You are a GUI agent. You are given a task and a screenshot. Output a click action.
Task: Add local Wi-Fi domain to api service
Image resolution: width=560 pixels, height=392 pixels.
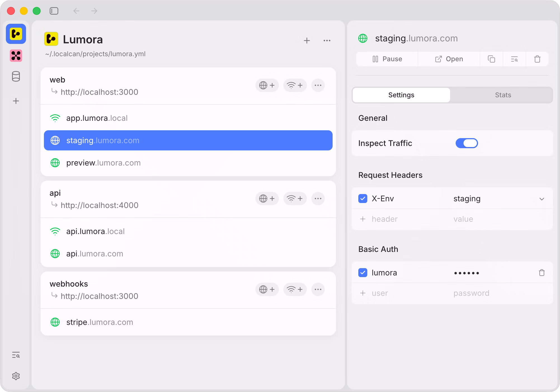295,199
